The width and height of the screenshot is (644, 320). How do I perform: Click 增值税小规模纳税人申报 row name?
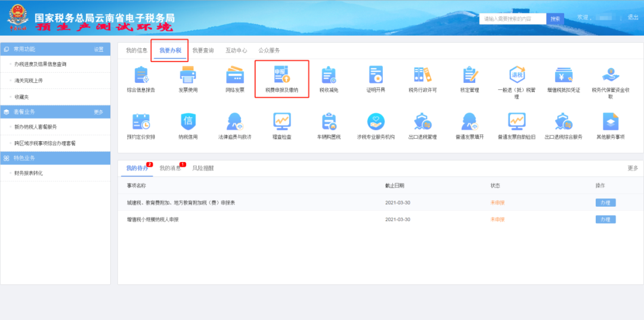[x=153, y=219]
